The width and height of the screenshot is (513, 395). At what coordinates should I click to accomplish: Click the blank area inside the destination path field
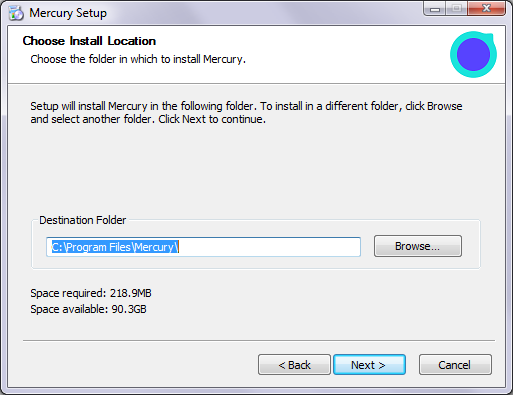pyautogui.click(x=270, y=247)
